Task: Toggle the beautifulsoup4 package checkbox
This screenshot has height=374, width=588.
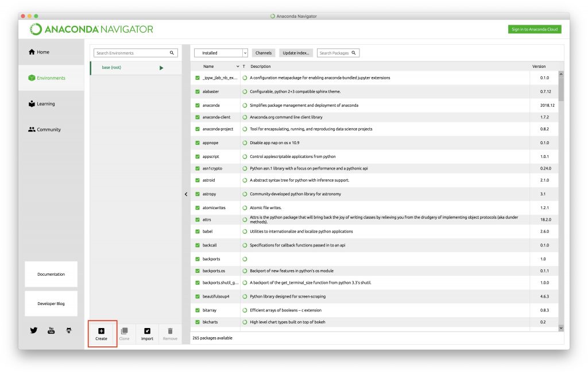Action: [198, 296]
